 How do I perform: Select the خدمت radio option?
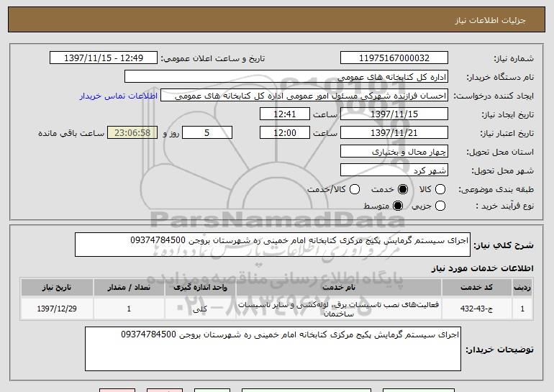(x=402, y=189)
